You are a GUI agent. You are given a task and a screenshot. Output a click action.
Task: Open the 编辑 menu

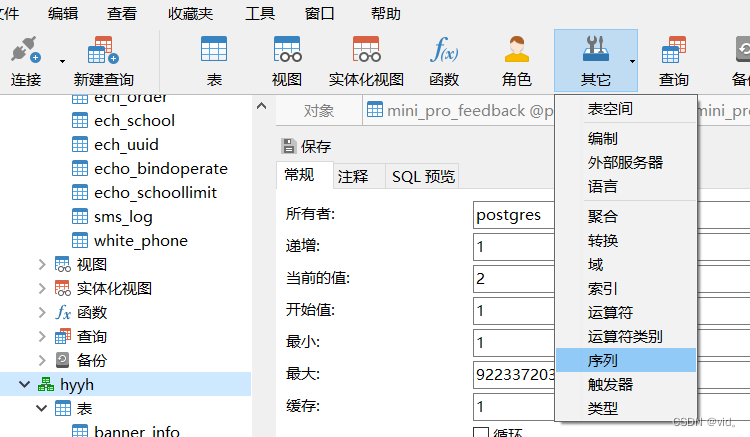coord(63,13)
